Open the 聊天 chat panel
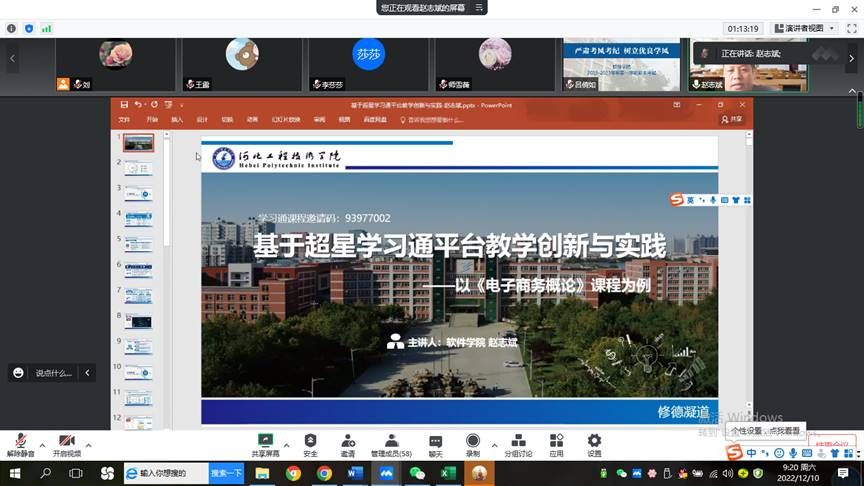 pos(435,444)
